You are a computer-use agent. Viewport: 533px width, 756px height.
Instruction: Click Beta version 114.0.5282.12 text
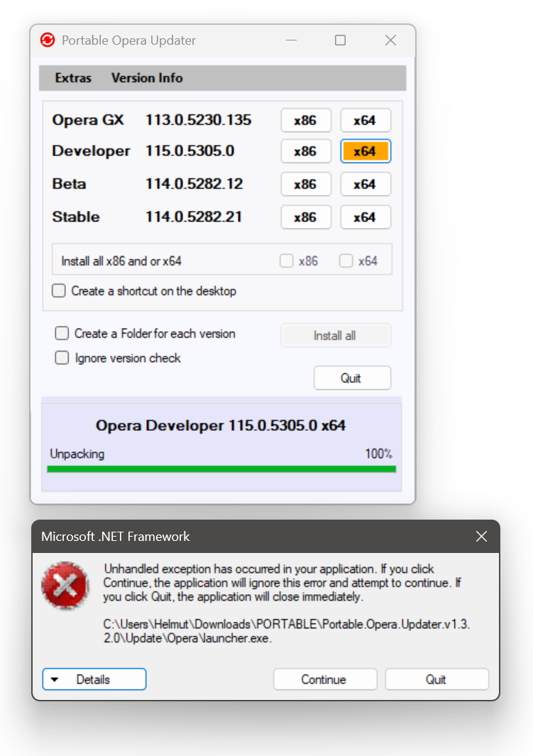[194, 184]
